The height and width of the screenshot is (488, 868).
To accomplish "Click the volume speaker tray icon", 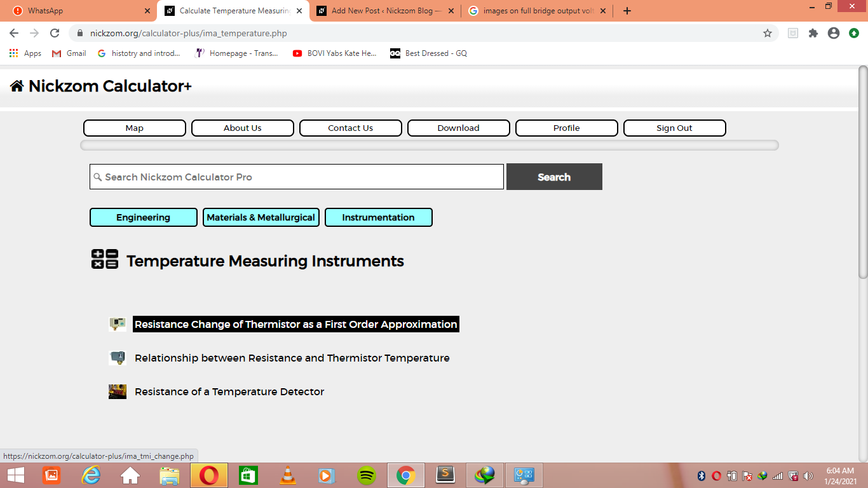I will 808,475.
